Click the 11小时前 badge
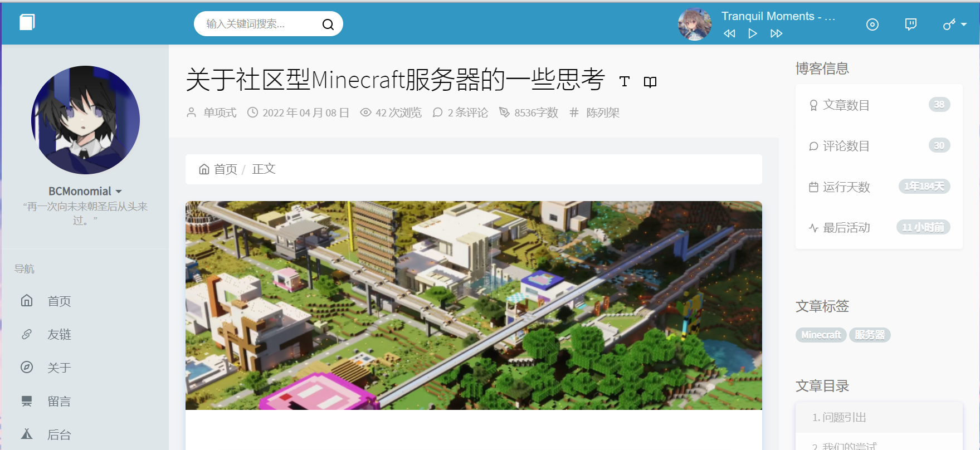Image resolution: width=980 pixels, height=450 pixels. 923,227
